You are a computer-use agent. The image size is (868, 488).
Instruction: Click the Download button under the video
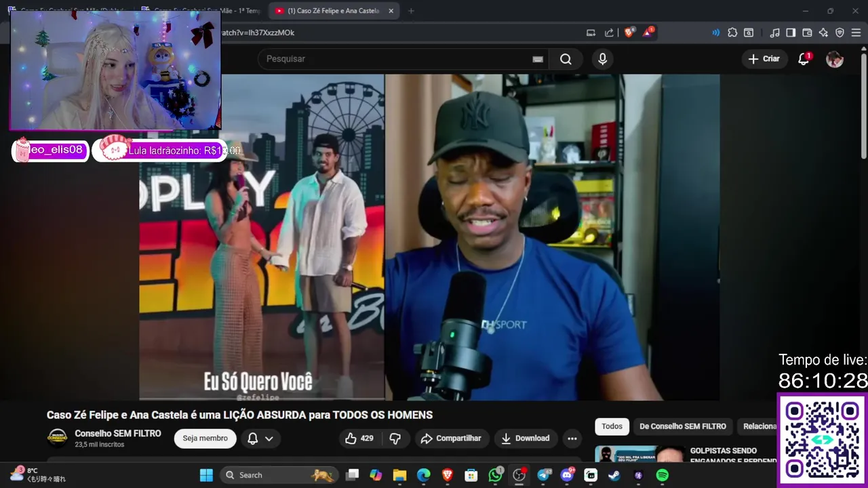(526, 439)
